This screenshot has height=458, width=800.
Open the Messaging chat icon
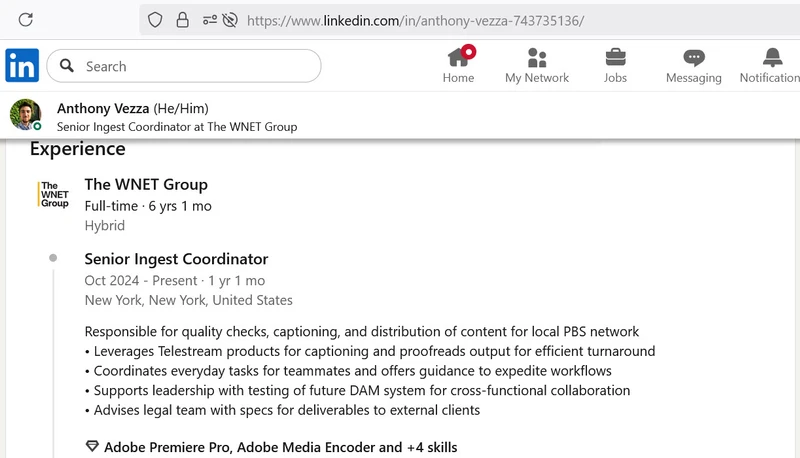click(693, 58)
